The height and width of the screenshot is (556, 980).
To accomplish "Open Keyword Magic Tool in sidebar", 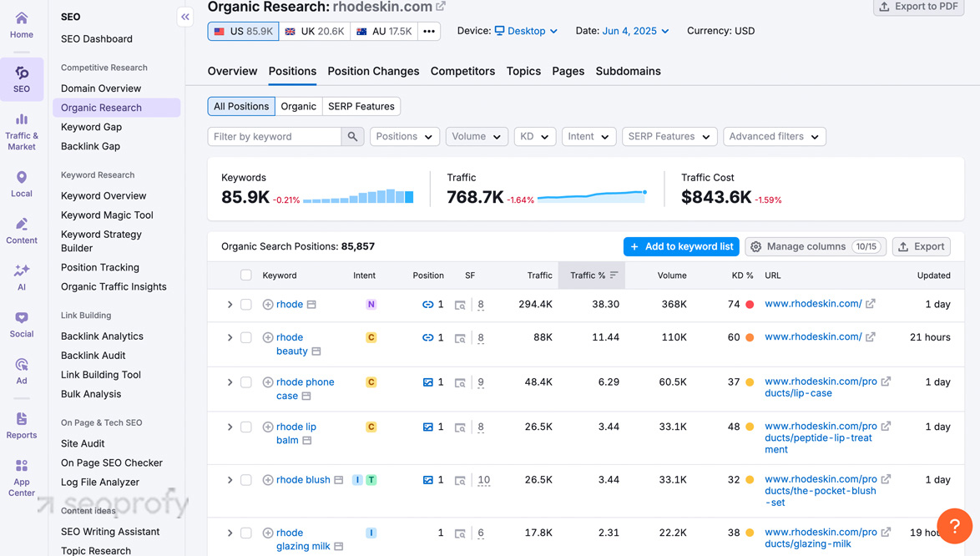I will 107,215.
